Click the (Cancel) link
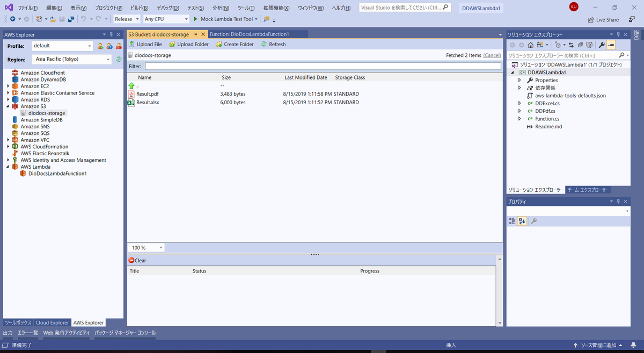This screenshot has width=644, height=353. click(492, 55)
